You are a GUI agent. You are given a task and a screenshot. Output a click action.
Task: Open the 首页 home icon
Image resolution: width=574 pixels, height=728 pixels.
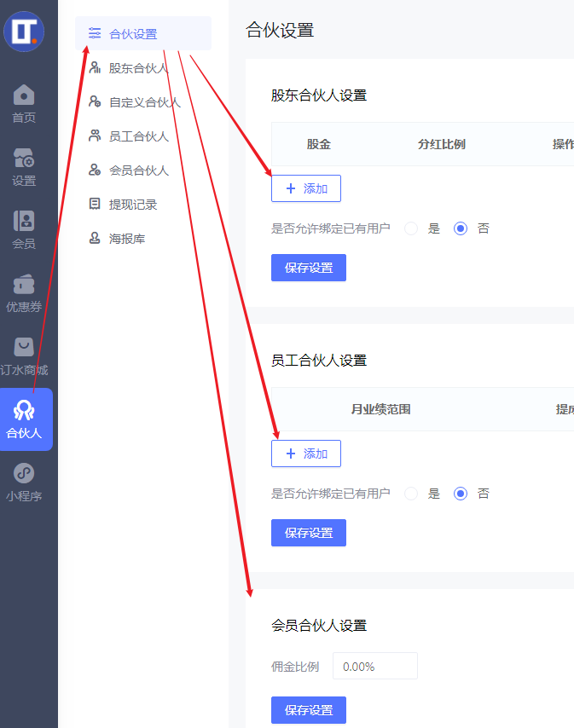pos(24,95)
